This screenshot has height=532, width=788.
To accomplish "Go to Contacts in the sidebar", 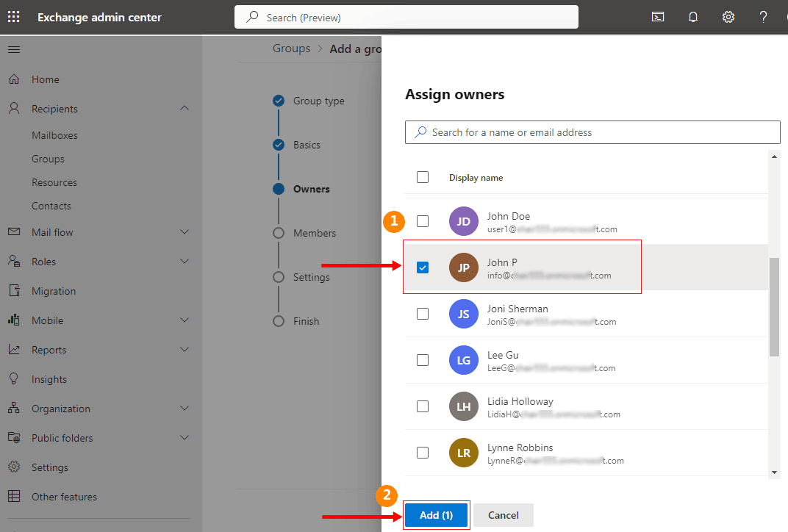I will pyautogui.click(x=51, y=206).
